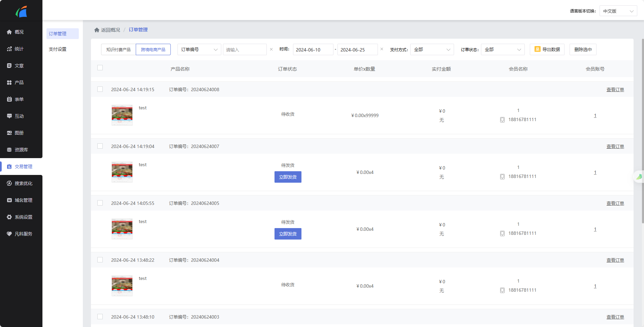Click product thumbnail of order 20240624004

122,286
